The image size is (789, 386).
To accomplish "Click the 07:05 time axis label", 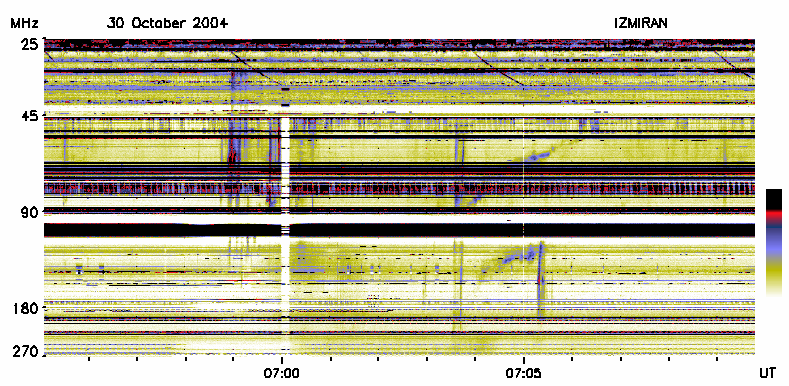I will pos(524,374).
